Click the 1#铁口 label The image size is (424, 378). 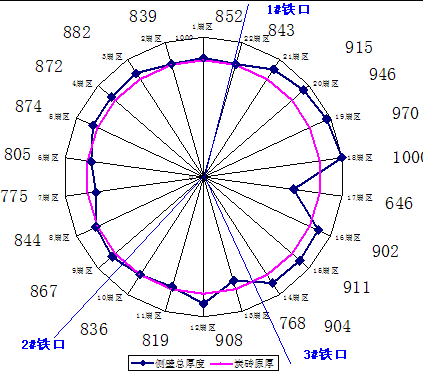(x=288, y=9)
